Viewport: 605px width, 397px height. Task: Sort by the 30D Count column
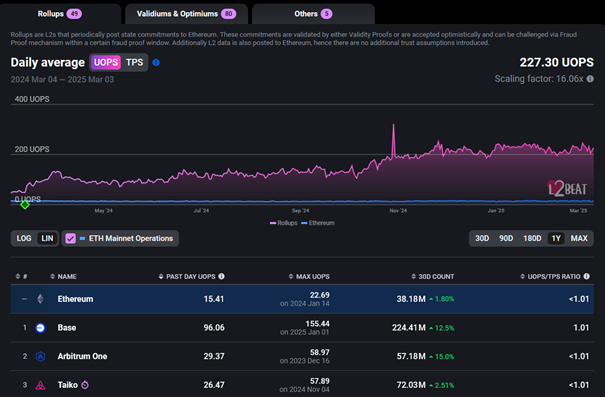pyautogui.click(x=433, y=277)
